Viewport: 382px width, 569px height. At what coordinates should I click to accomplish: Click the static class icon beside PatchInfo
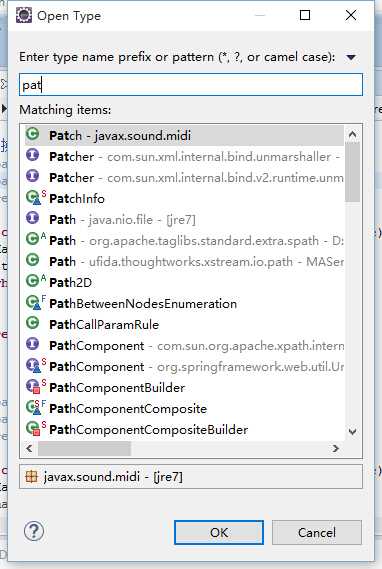pyautogui.click(x=36, y=197)
